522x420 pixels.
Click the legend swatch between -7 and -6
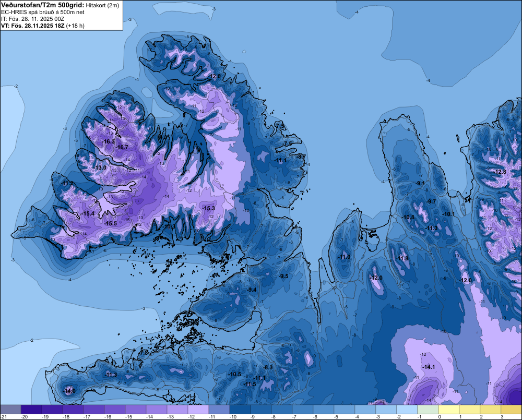point(303,410)
